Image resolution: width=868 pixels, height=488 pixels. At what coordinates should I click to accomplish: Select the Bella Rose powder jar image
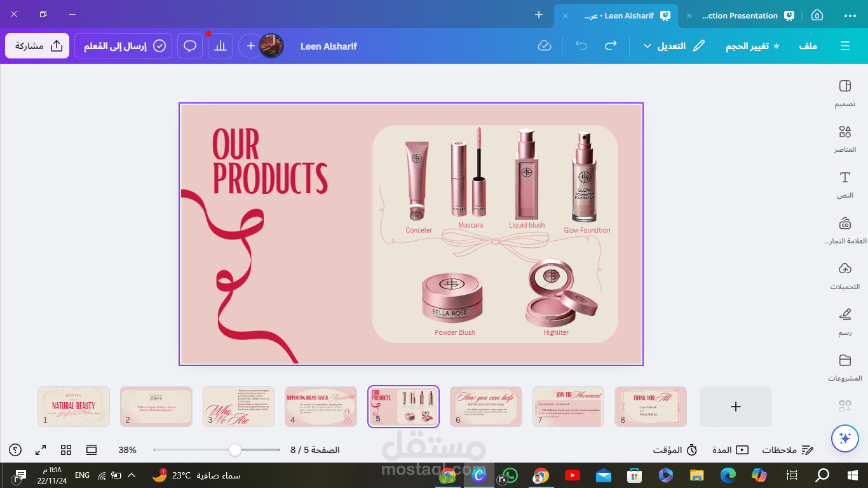coord(452,299)
